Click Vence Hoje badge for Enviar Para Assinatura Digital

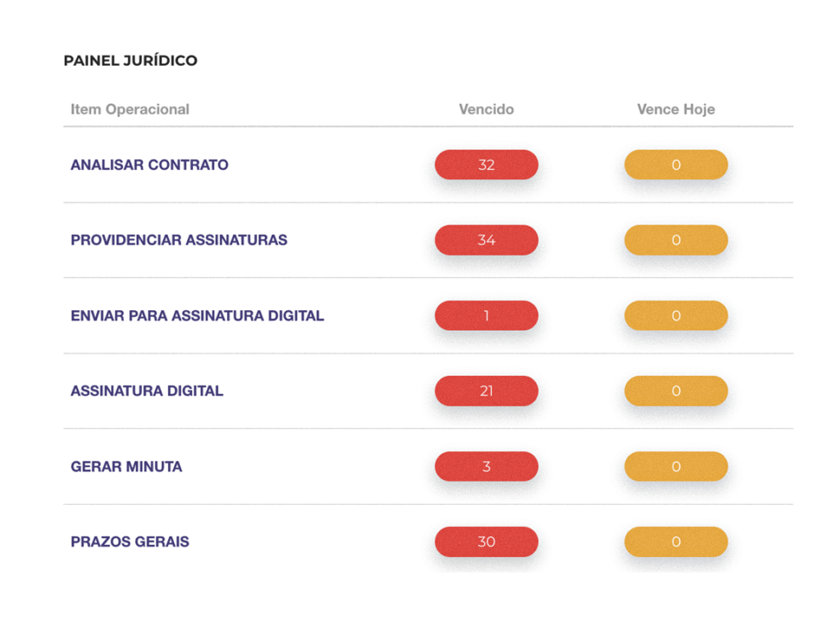[676, 316]
